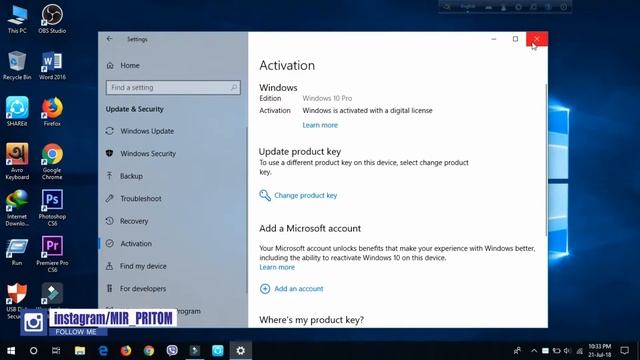Click Add an account link

pyautogui.click(x=299, y=289)
